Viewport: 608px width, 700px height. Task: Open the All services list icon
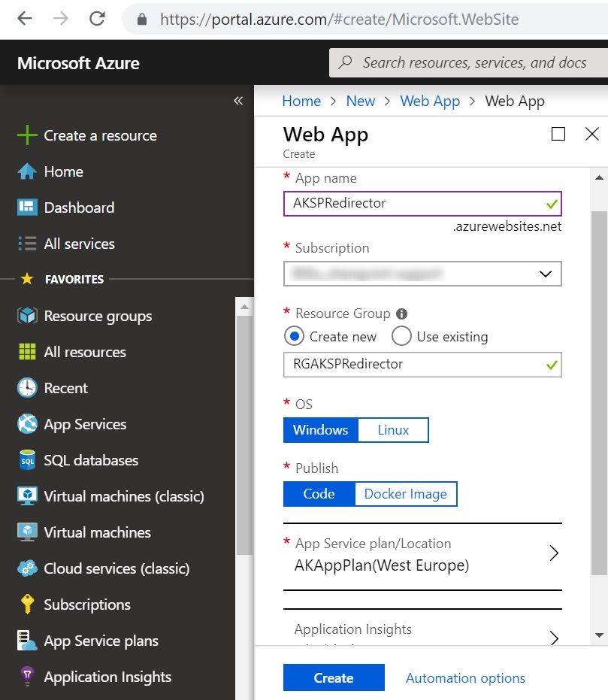click(27, 244)
